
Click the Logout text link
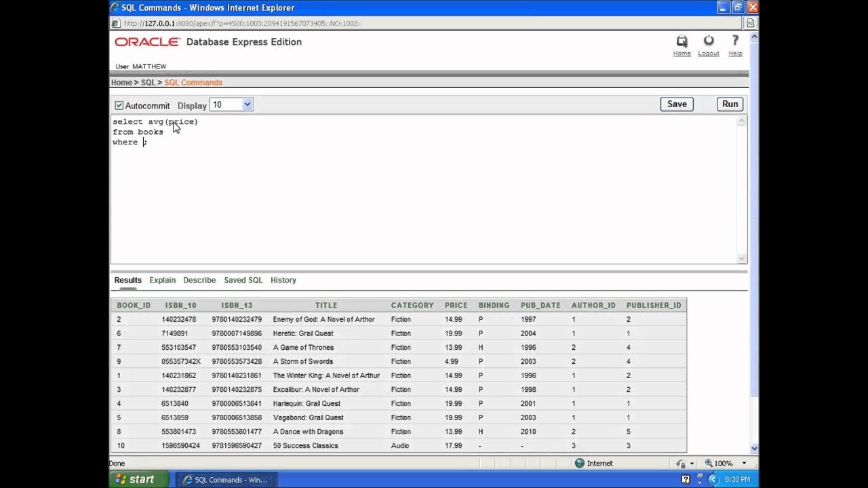(709, 54)
